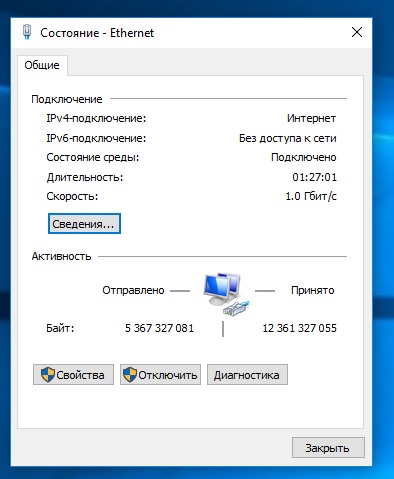Open connection details with Сведения button

(x=84, y=224)
